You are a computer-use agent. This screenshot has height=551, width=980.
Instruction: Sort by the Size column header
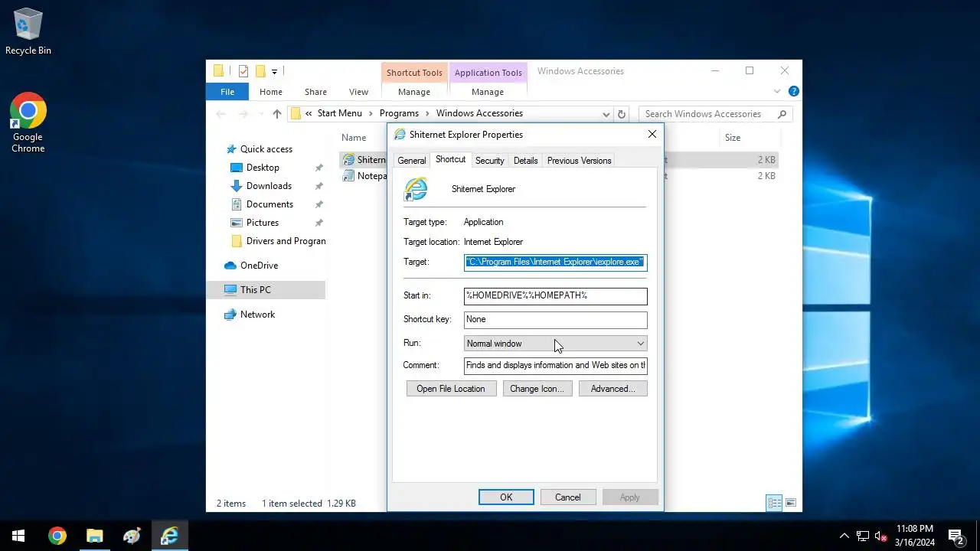733,138
